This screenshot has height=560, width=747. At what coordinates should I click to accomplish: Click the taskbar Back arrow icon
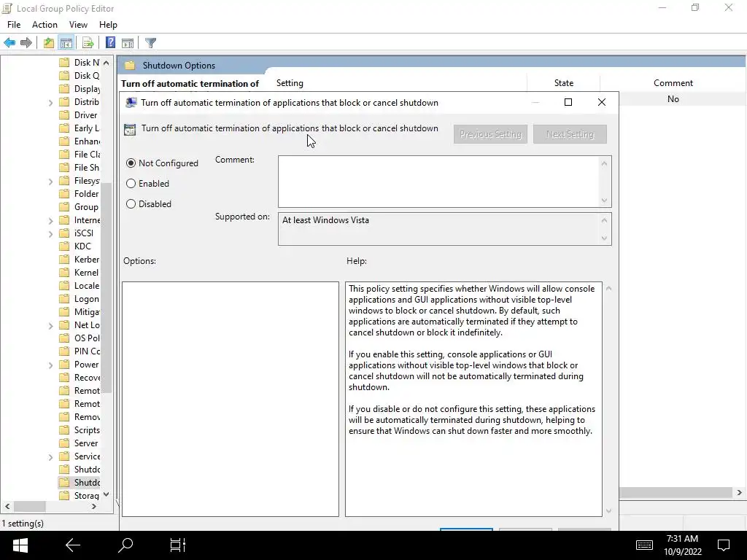click(73, 545)
